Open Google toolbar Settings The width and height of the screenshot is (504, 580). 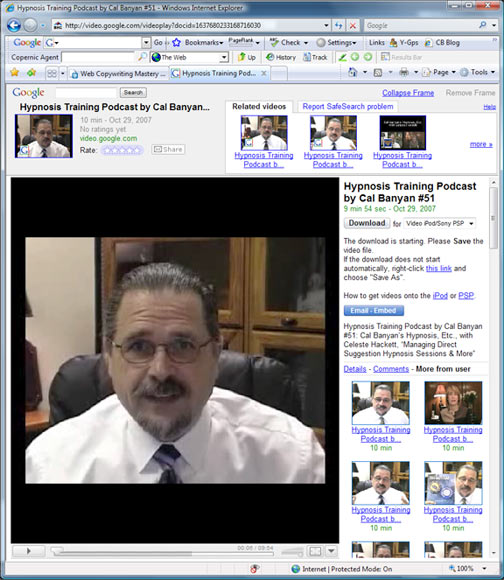(336, 43)
